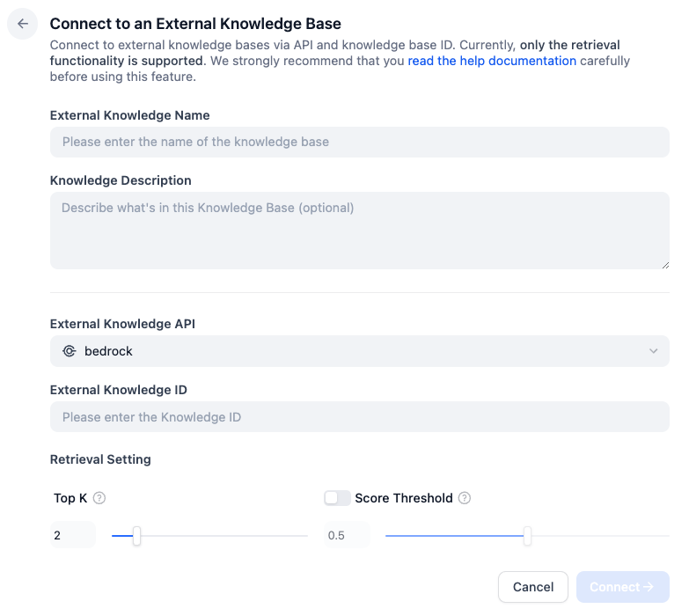Click the Top K help icon

click(99, 498)
